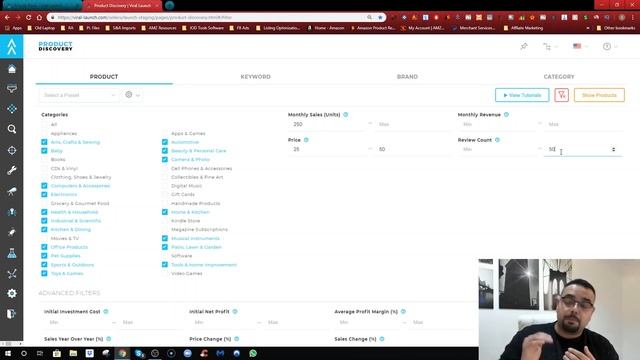640x360 pixels.
Task: Uncheck the Electronics category
Action: coord(44,195)
